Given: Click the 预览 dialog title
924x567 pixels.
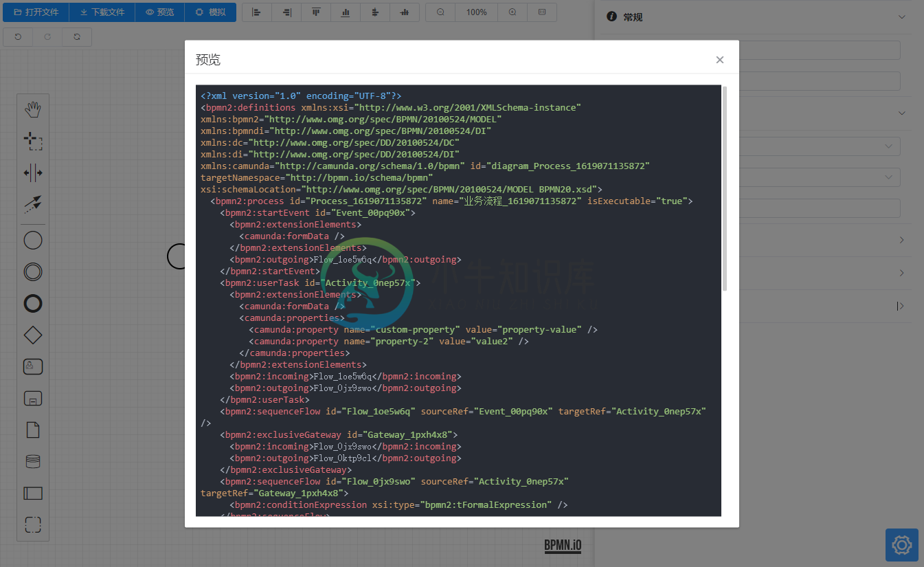Looking at the screenshot, I should [208, 60].
